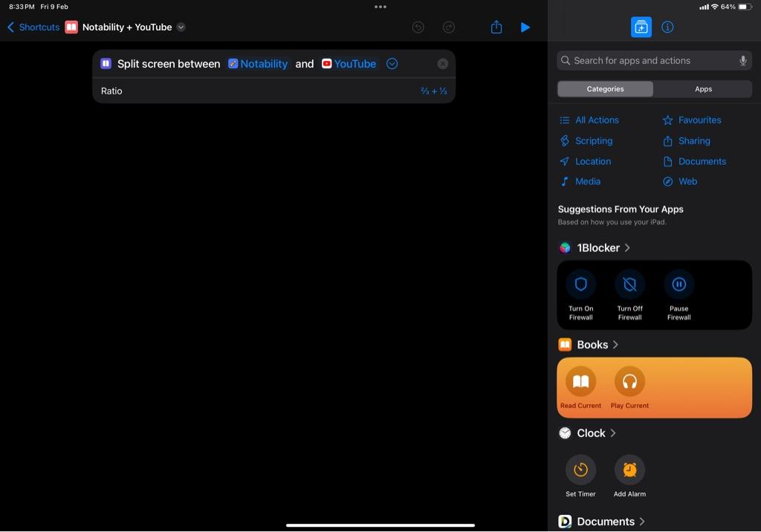
Task: Open Documents category
Action: point(695,161)
